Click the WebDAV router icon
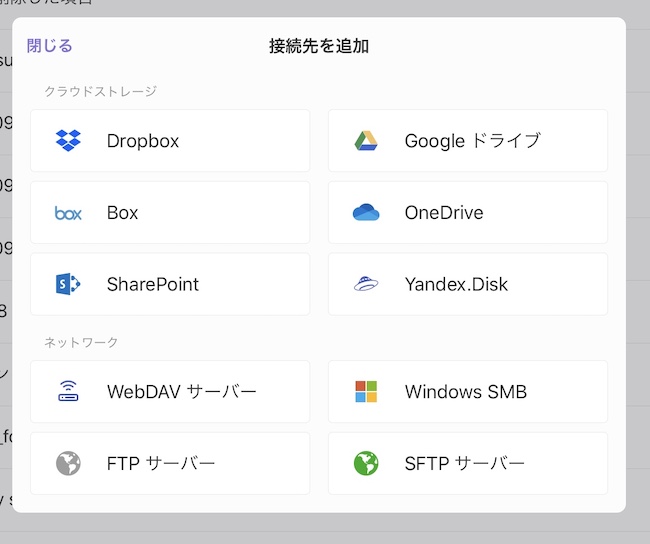Viewport: 650px width, 544px height. 68,391
